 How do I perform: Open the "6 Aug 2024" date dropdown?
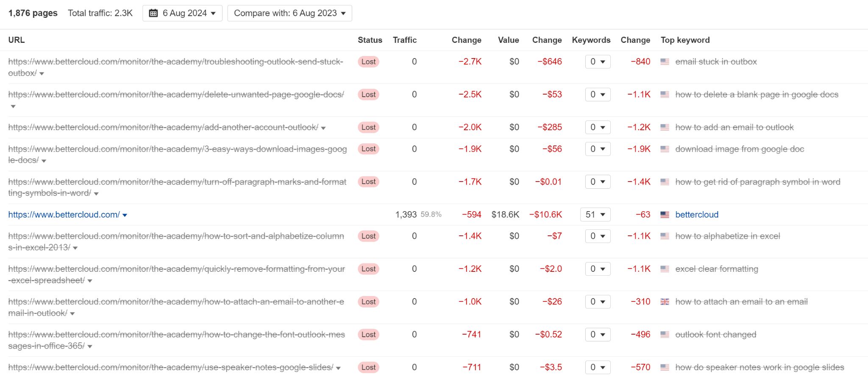click(182, 13)
